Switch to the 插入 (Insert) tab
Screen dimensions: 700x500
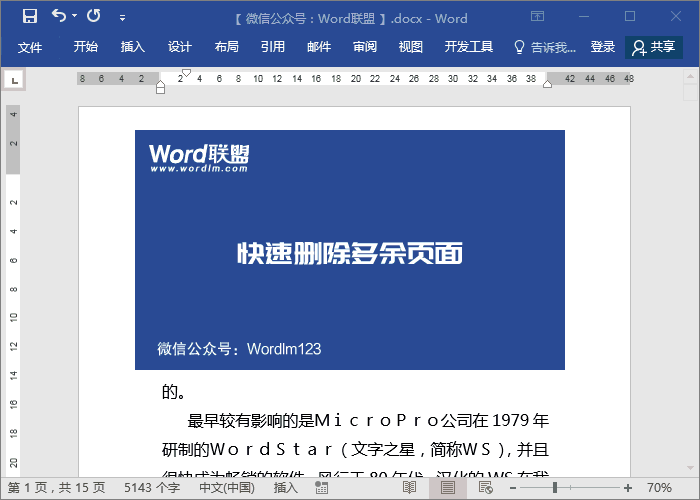(133, 46)
